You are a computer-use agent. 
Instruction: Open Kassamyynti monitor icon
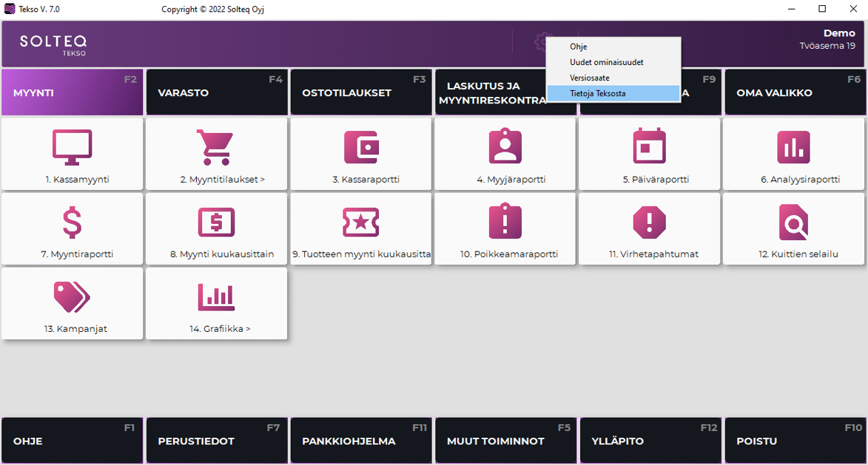(72, 147)
